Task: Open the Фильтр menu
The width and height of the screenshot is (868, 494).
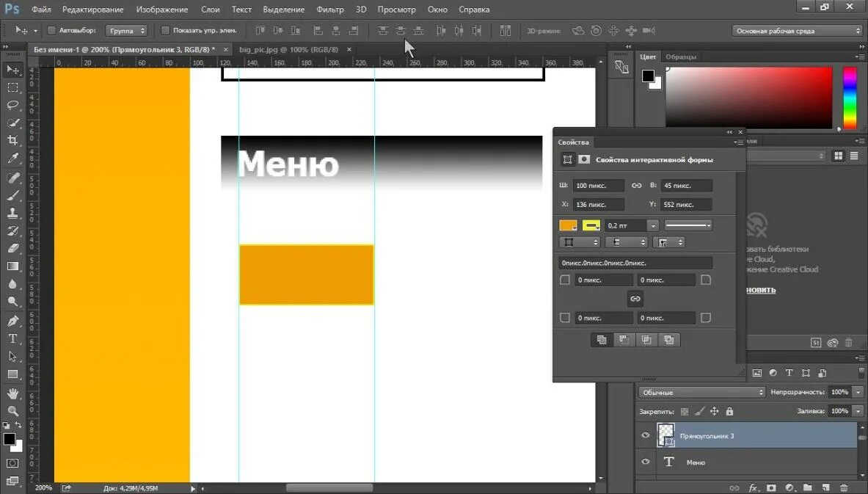Action: coord(330,10)
